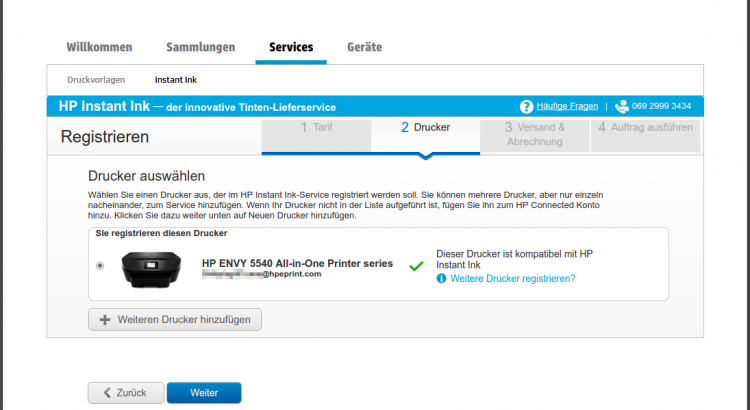750x410 pixels.
Task: Click the blue info icon
Action: click(441, 278)
